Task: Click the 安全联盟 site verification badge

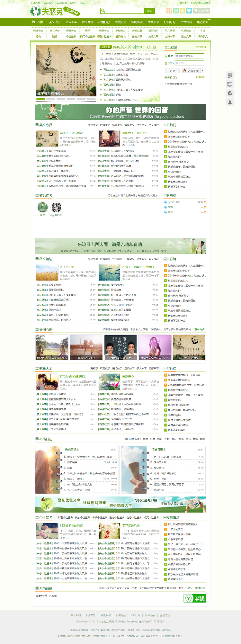Action: 195,598
